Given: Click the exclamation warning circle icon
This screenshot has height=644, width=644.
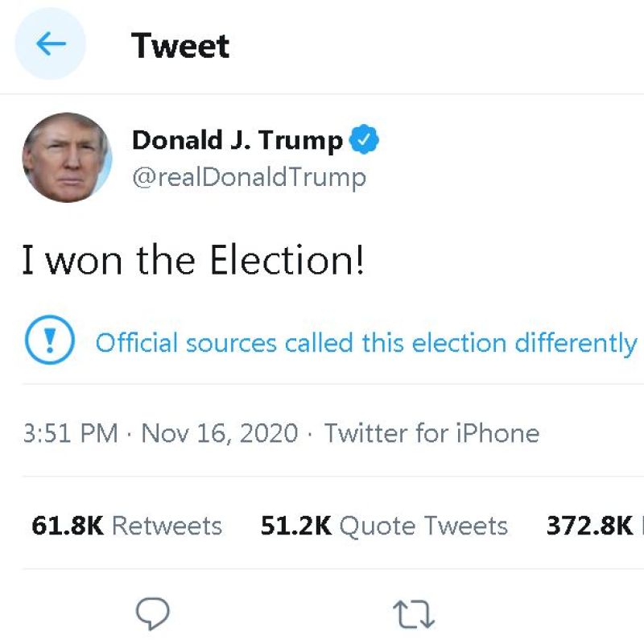Looking at the screenshot, I should [x=50, y=342].
